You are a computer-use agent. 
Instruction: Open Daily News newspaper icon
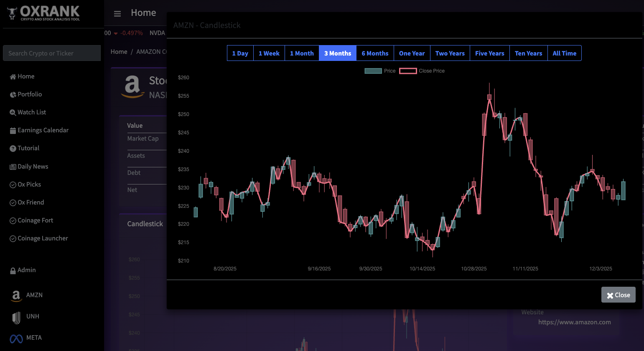[x=13, y=167]
